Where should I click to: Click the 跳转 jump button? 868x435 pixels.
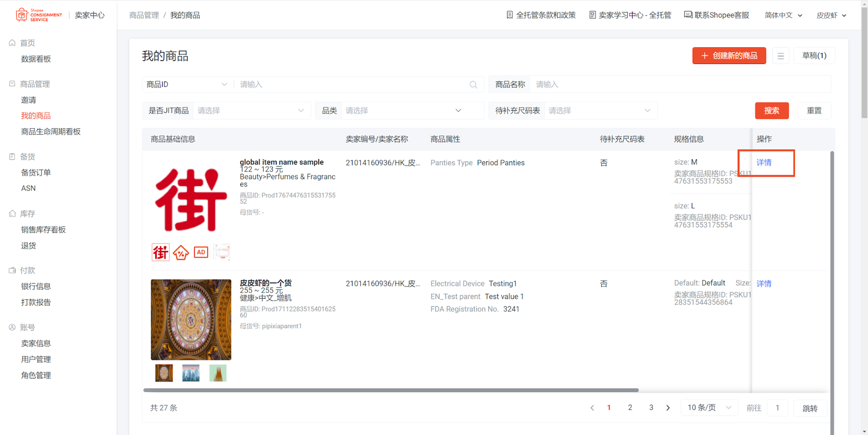[x=810, y=408]
